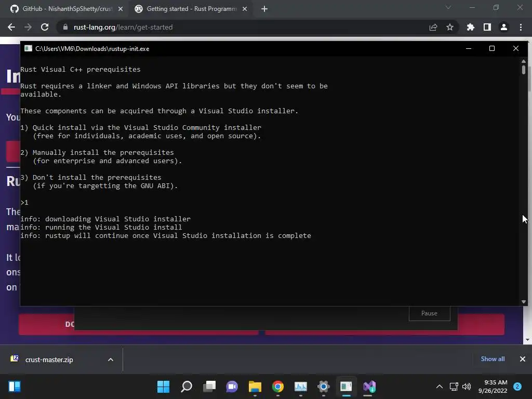
Task: Click console scrollbar up arrow
Action: 524,61
